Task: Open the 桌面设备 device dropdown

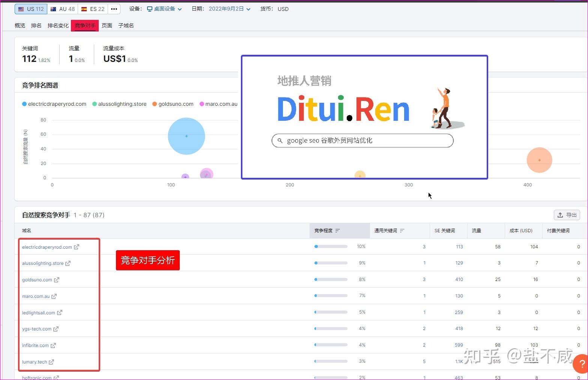Action: pos(164,9)
